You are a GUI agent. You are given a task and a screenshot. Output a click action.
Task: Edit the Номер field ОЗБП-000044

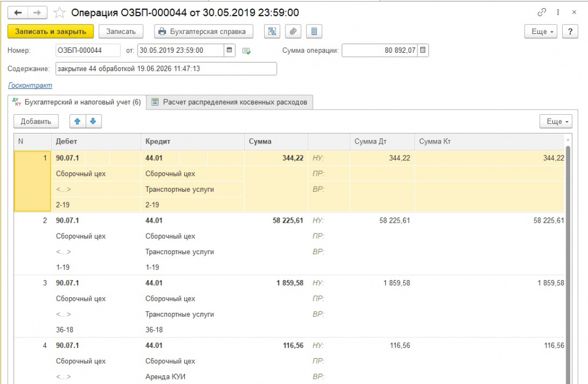(x=88, y=51)
